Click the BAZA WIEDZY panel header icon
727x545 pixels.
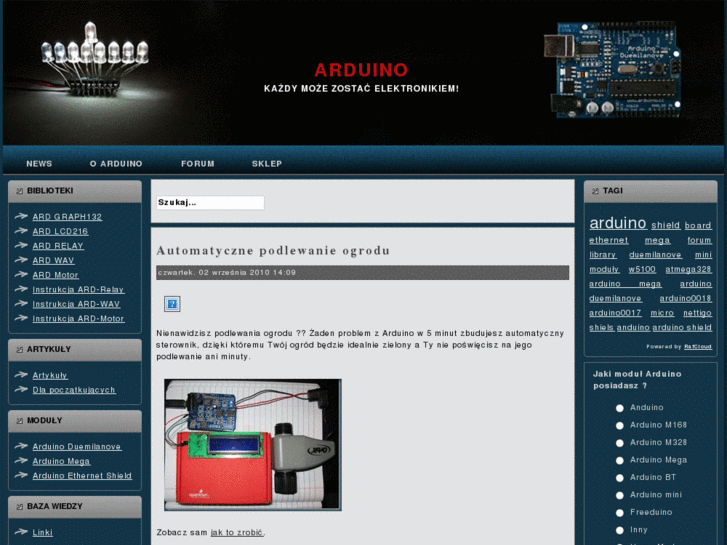[19, 507]
